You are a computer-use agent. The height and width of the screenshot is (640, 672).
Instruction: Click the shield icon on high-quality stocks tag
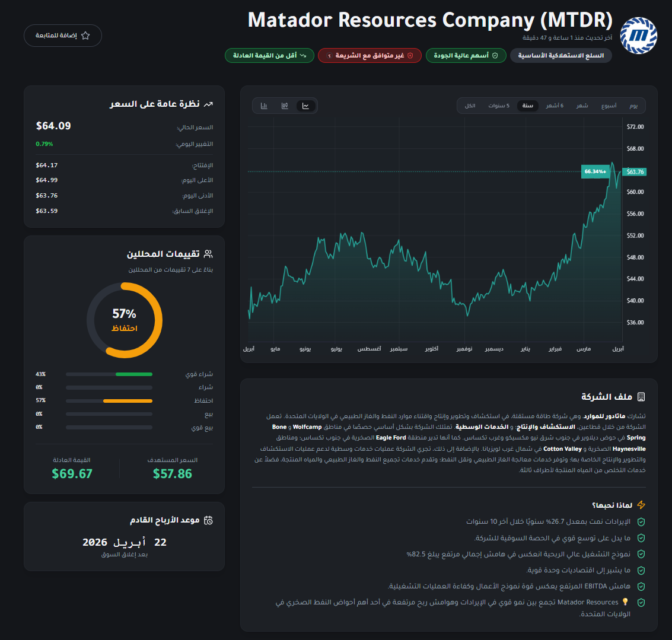point(495,56)
